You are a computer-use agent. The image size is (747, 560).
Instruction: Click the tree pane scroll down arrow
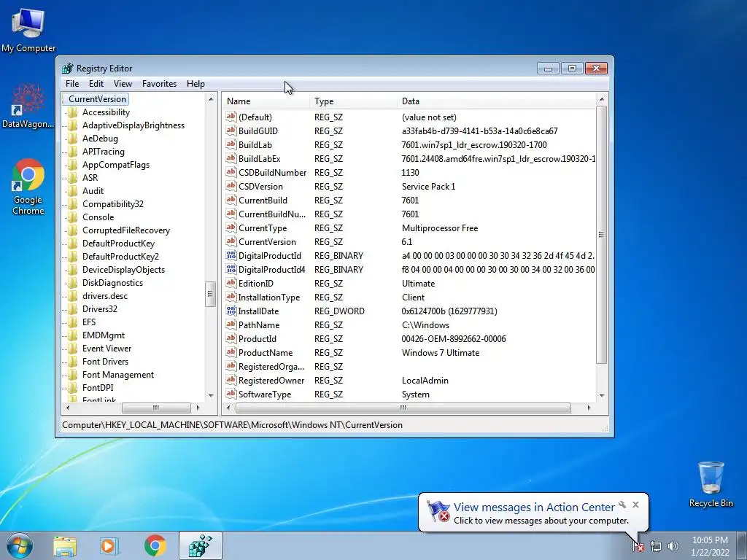tap(211, 396)
